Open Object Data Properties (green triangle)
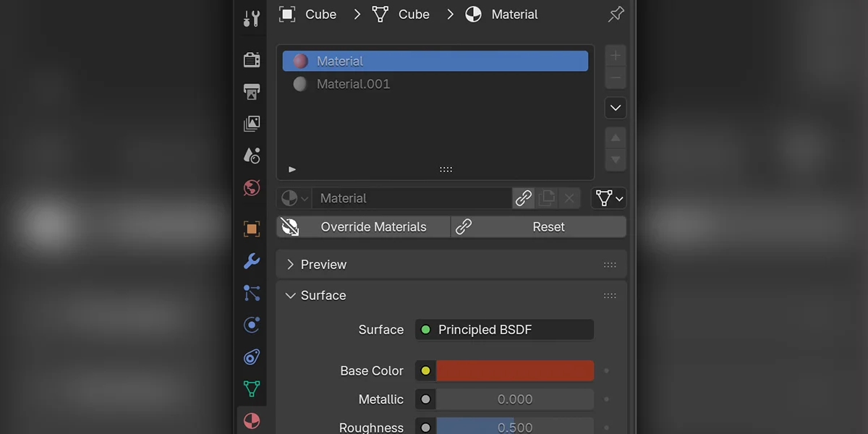Viewport: 868px width, 434px height. coord(251,388)
